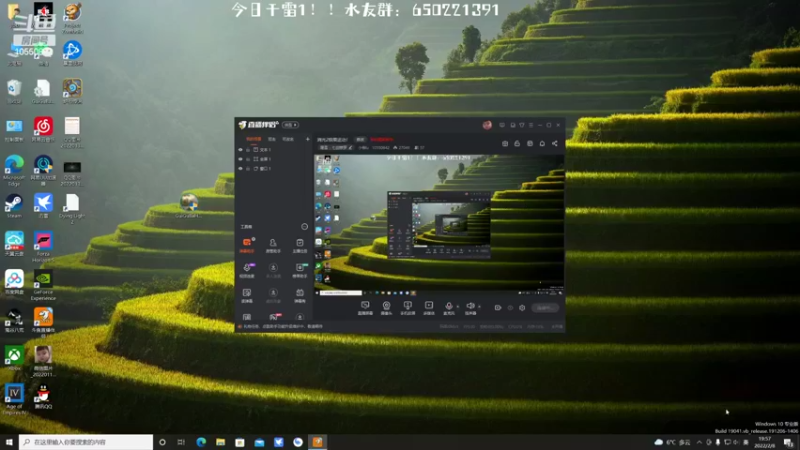Toggle visibility eye of second source layer
This screenshot has width=800, height=450.
[240, 159]
